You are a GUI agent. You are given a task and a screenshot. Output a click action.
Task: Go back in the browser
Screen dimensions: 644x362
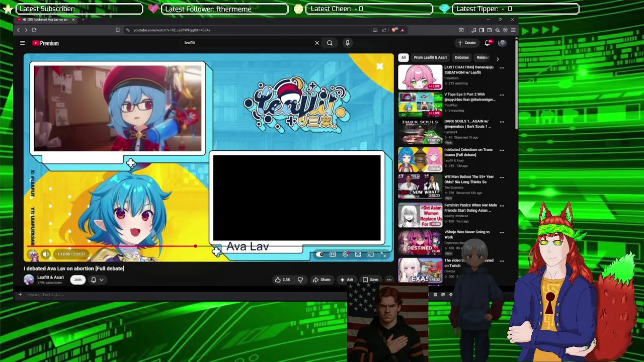19,30
